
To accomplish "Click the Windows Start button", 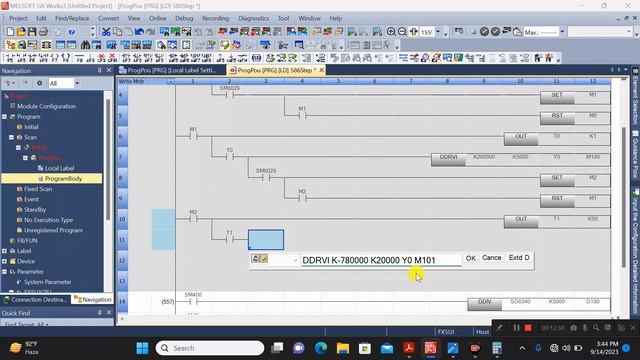I will pyautogui.click(x=142, y=348).
